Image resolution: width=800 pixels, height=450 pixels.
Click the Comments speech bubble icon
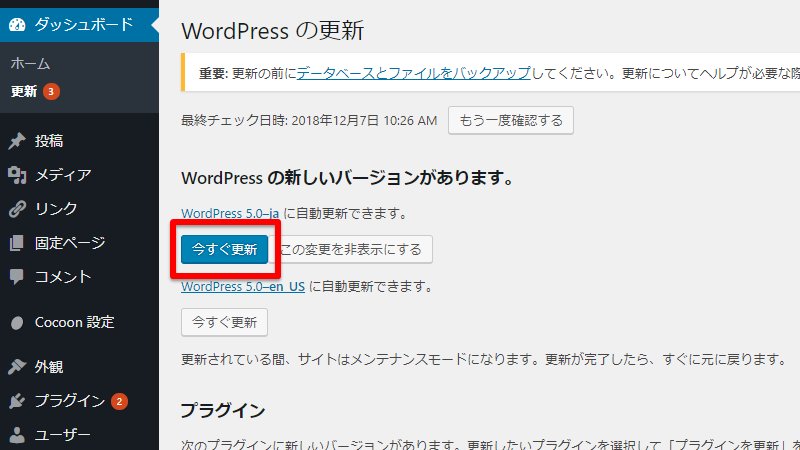(17, 277)
